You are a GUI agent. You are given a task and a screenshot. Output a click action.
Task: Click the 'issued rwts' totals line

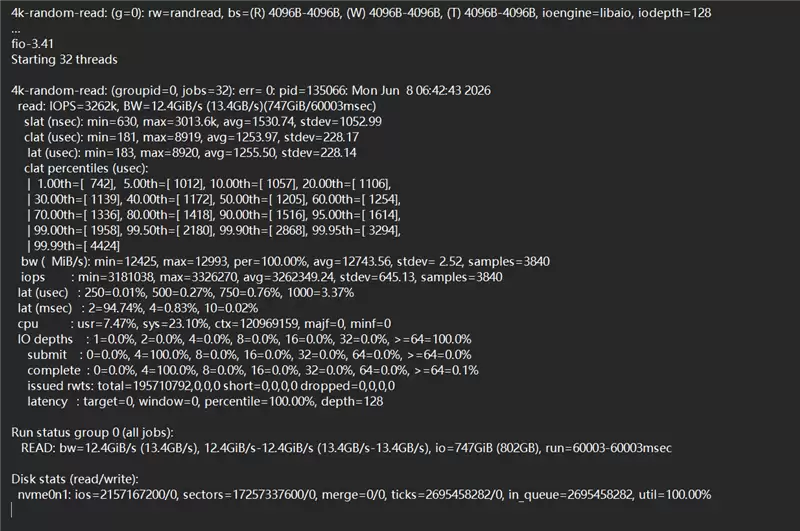211,386
